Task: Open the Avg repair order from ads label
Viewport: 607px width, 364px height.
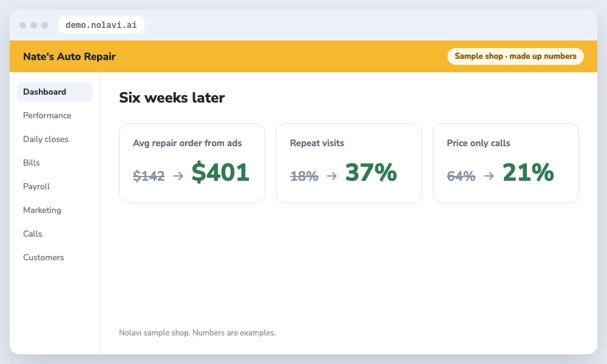Action: click(x=187, y=143)
